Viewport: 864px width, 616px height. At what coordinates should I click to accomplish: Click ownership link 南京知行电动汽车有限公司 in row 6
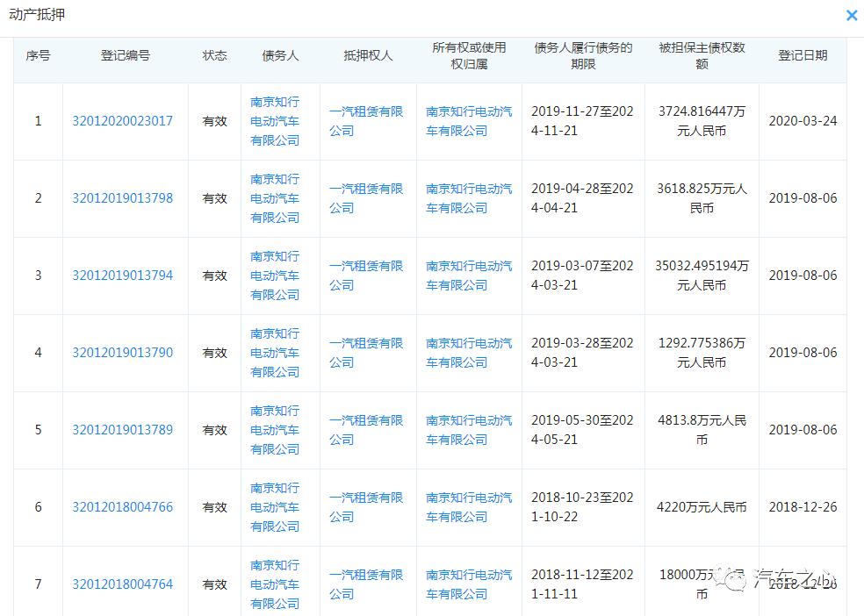pyautogui.click(x=469, y=507)
